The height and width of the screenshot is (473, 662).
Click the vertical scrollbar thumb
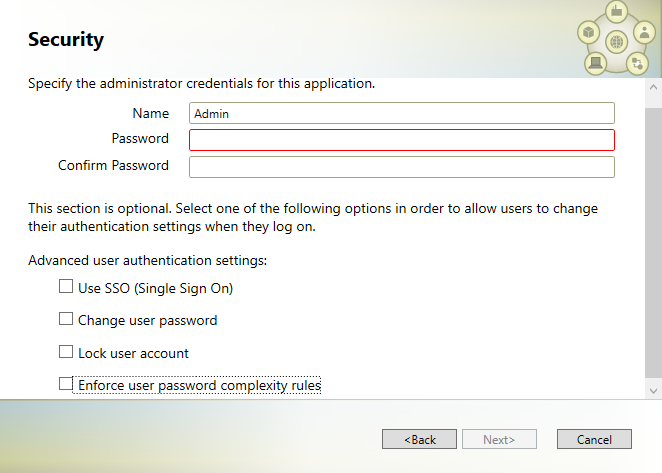[653, 242]
